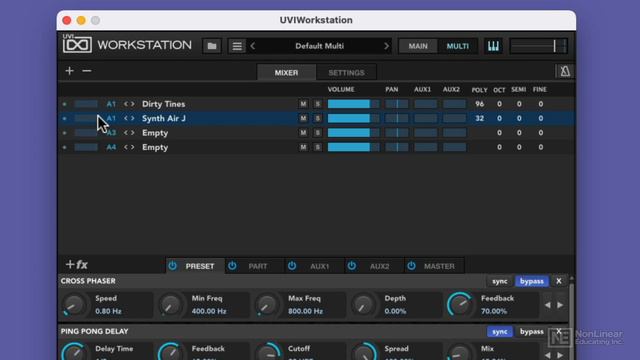Remove the Cross Phaser effect
The width and height of the screenshot is (640, 360).
click(x=559, y=281)
